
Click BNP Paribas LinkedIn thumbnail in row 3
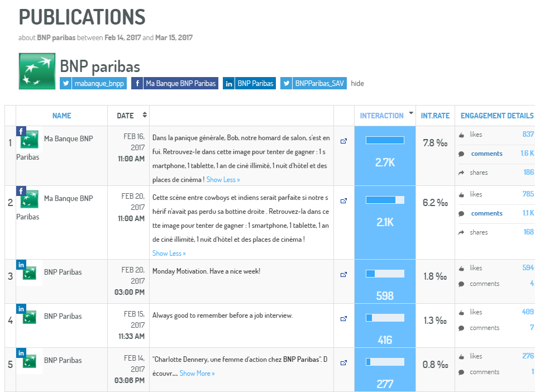pos(29,273)
